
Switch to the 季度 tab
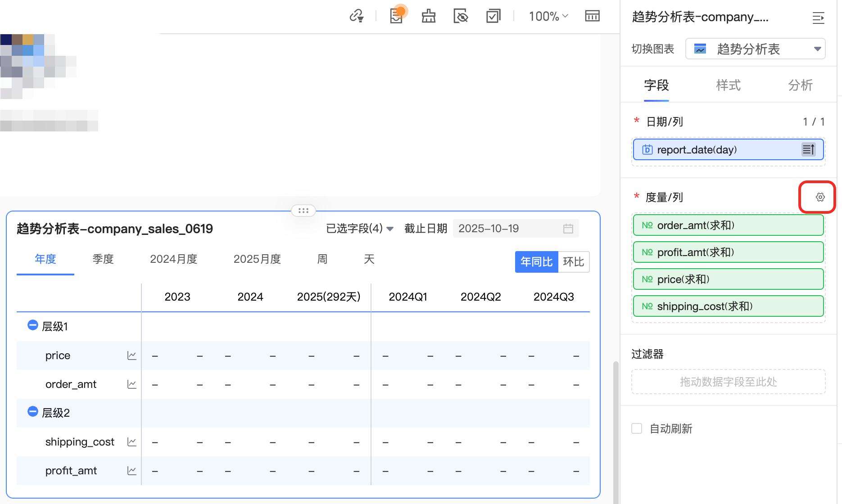(x=103, y=259)
